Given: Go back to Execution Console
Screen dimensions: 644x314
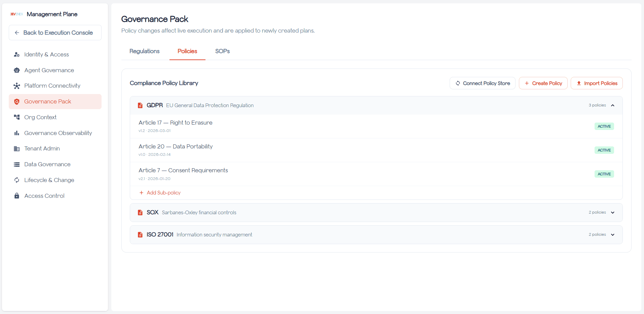Looking at the screenshot, I should click(55, 33).
